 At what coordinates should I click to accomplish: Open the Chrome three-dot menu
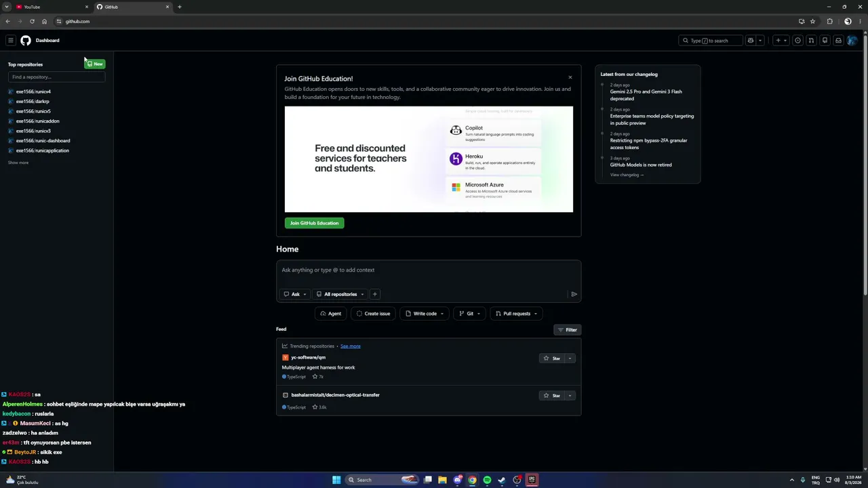(x=859, y=21)
